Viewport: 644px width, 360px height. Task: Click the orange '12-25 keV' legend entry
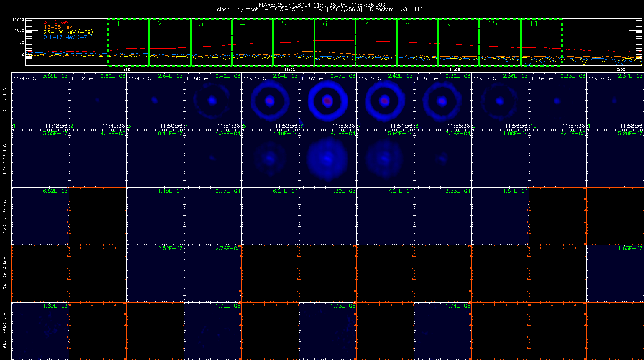pyautogui.click(x=58, y=27)
